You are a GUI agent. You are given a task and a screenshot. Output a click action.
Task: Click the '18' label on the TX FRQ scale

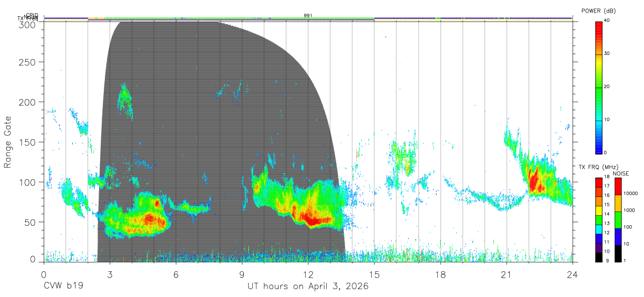click(x=607, y=178)
